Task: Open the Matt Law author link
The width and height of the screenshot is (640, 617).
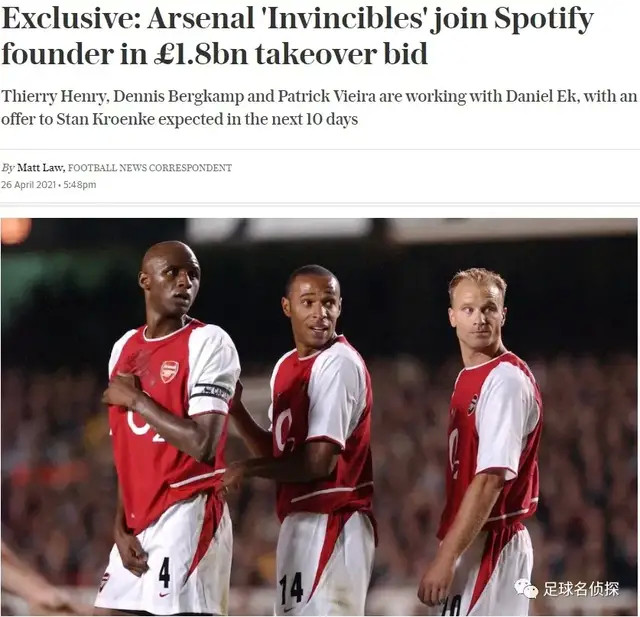Action: pyautogui.click(x=40, y=168)
